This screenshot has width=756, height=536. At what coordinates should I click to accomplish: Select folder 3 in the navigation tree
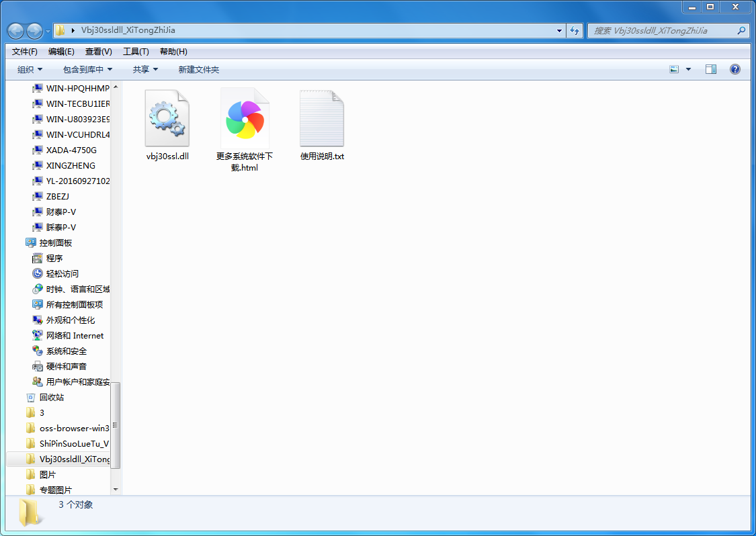(x=35, y=412)
